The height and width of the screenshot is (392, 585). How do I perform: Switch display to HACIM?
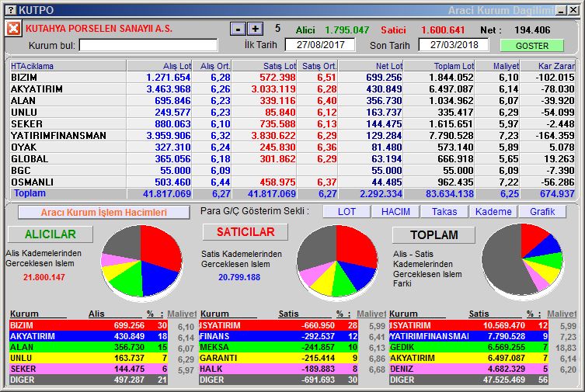(x=395, y=212)
